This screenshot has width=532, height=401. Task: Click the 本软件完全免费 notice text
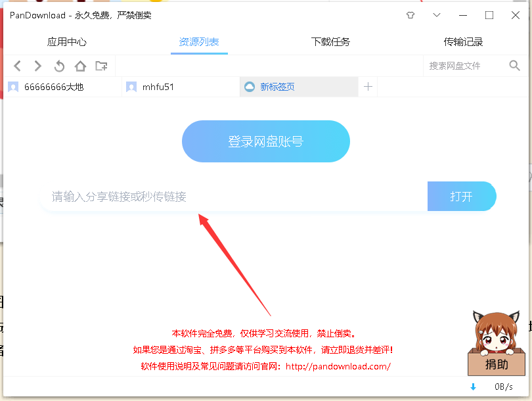(x=264, y=333)
